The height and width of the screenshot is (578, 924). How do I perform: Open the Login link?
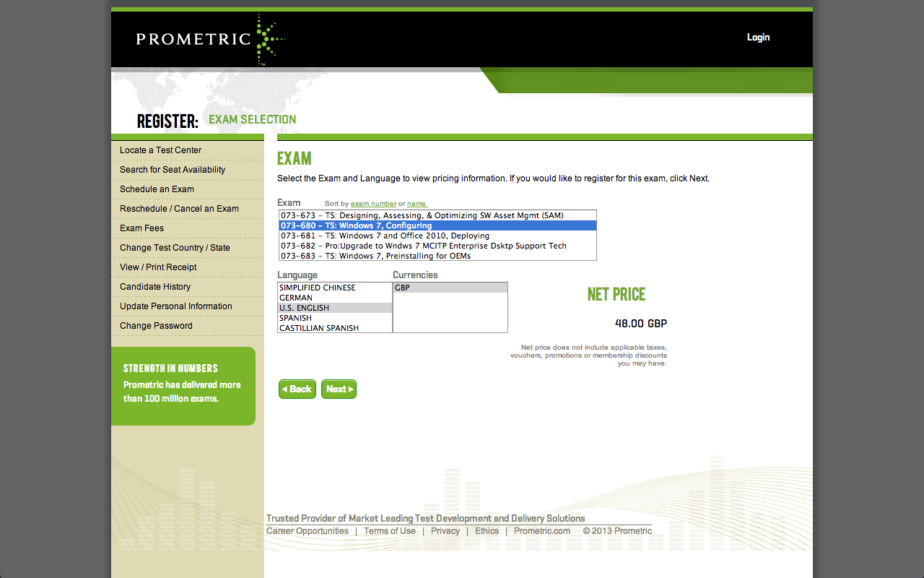(x=758, y=38)
